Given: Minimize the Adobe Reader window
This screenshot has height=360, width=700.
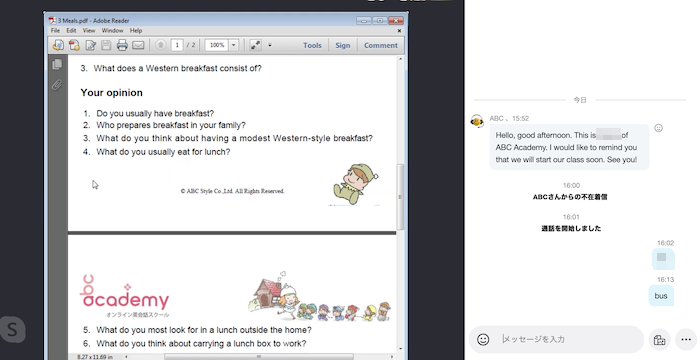Looking at the screenshot, I should tap(363, 21).
